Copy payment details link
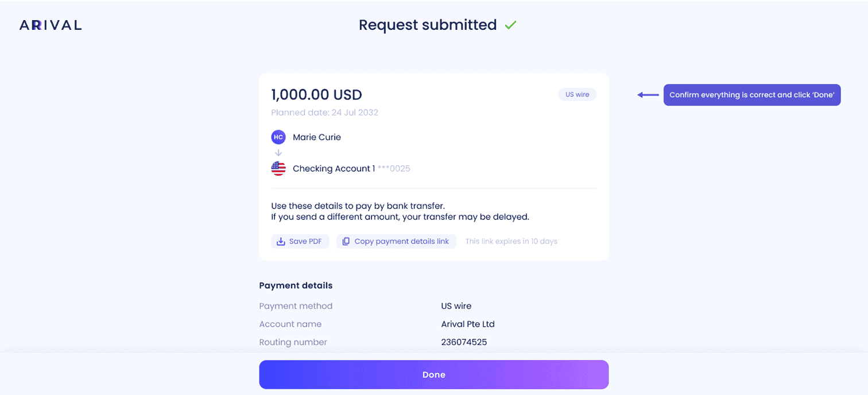Screen dimensions: 868x395 [x=396, y=242]
